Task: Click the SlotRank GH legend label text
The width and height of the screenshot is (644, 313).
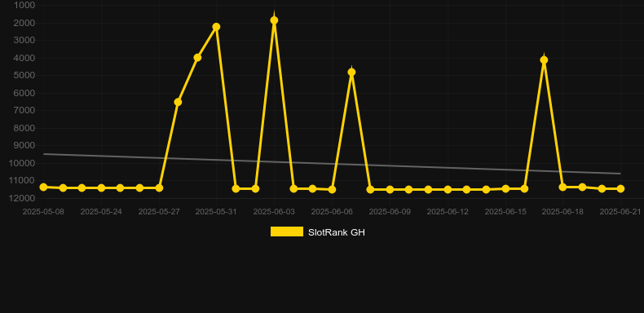Action: tap(337, 232)
